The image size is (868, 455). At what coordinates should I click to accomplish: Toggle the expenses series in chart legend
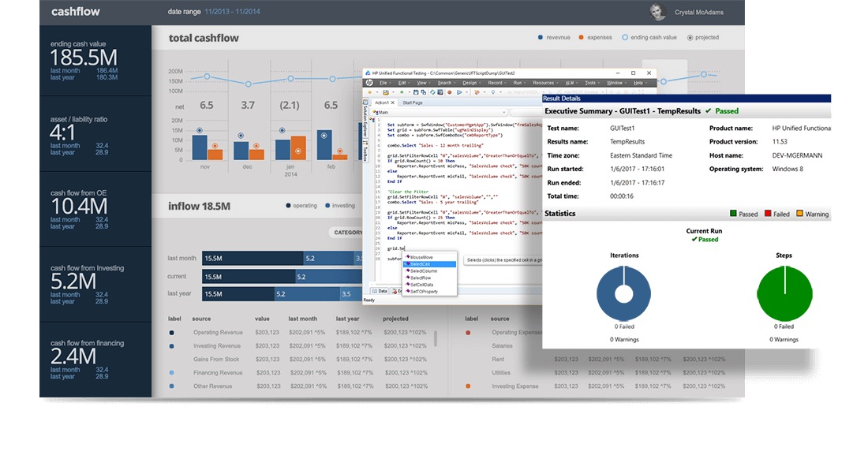[581, 37]
